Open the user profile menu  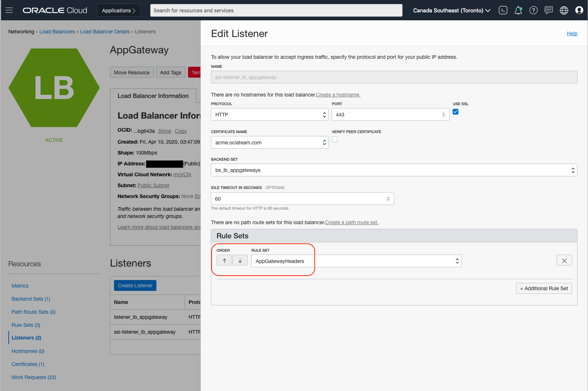tap(579, 10)
